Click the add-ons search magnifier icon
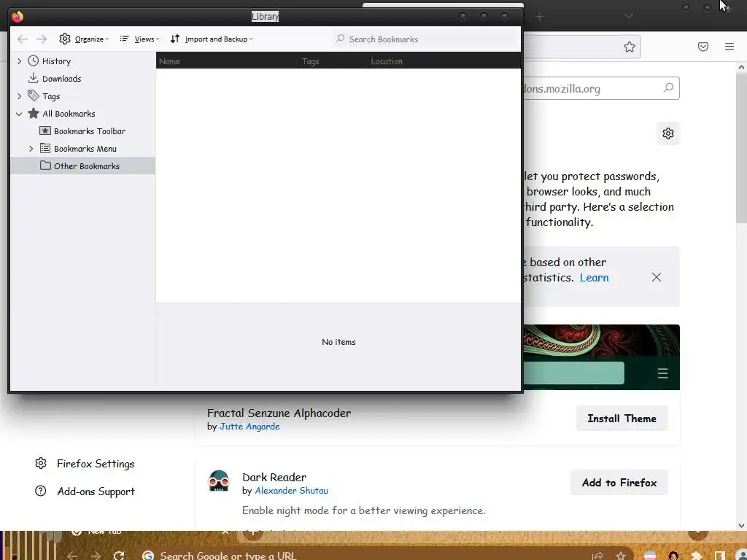 click(668, 88)
